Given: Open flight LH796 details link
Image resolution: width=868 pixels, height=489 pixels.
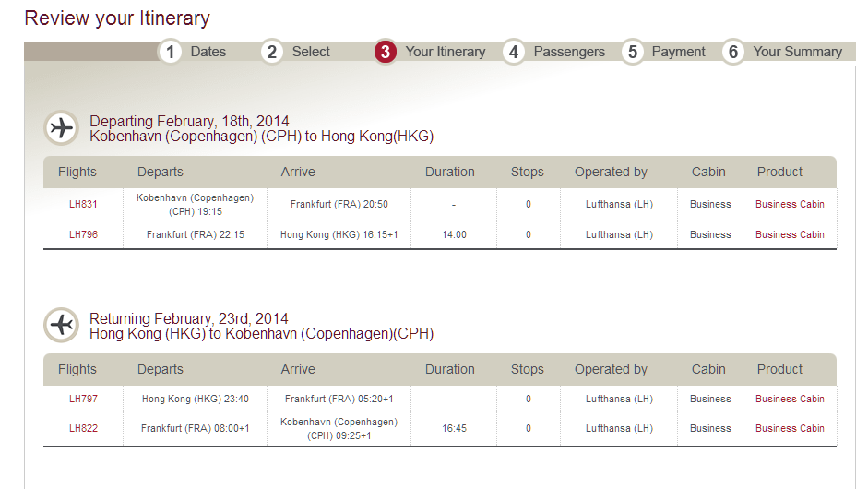Looking at the screenshot, I should pos(83,234).
